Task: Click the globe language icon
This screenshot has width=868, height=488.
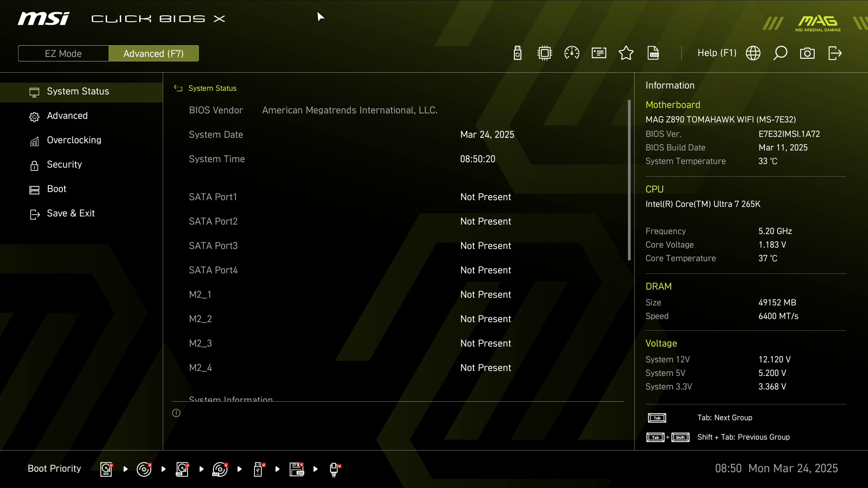Action: click(753, 53)
